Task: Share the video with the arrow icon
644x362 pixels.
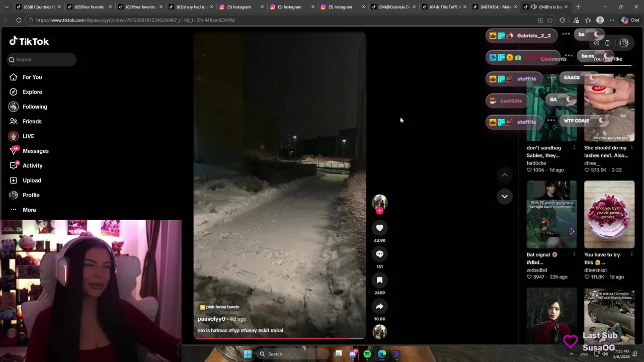Action: (x=379, y=306)
